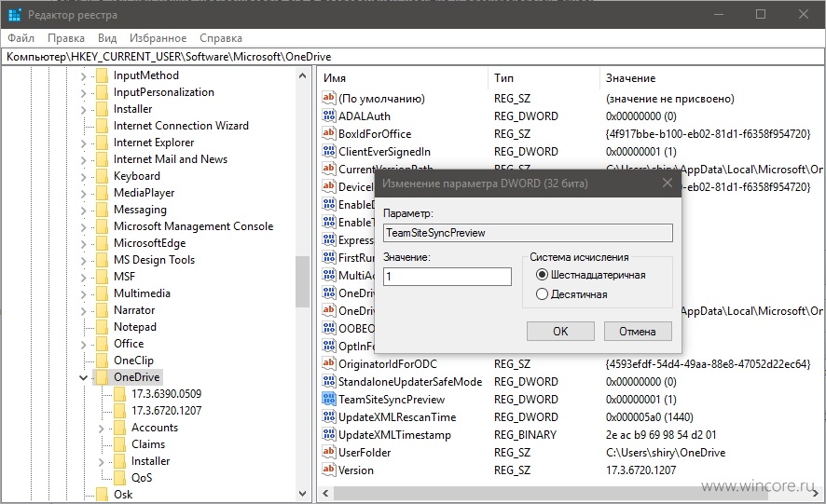The height and width of the screenshot is (504, 826).
Task: Click the StandaloneUpdaterSafeMode DWORD icon
Action: [x=329, y=381]
